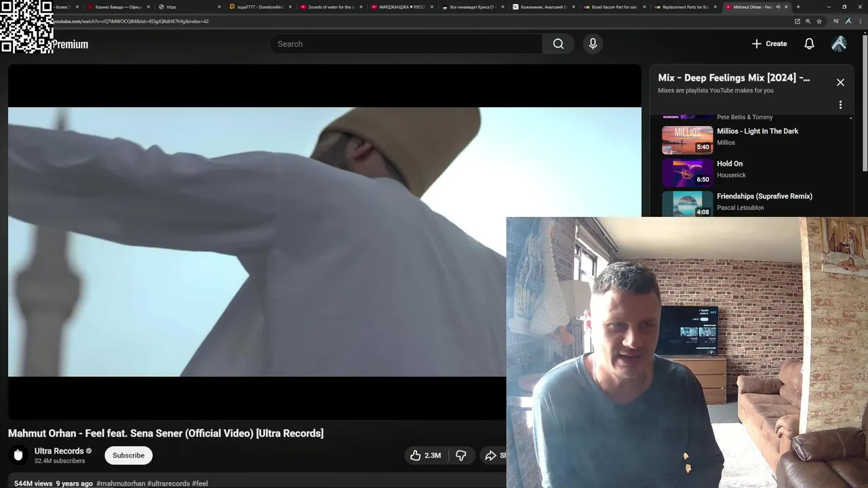This screenshot has width=868, height=488.
Task: Click the YouTube Premium logo
Action: (70, 44)
